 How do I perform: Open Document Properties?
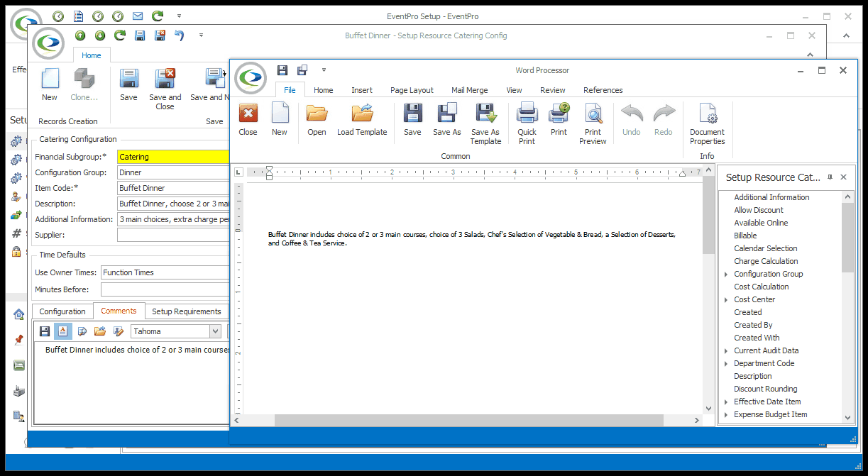tap(708, 124)
